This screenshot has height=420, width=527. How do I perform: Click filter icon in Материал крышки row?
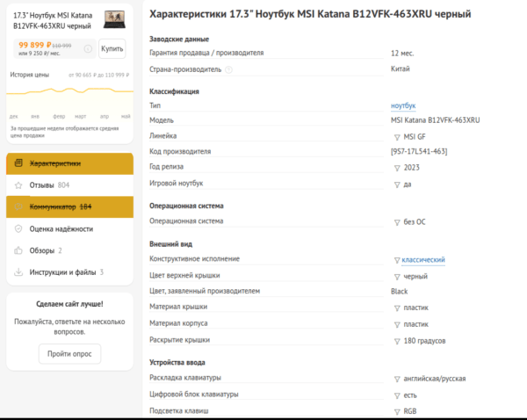(x=397, y=308)
